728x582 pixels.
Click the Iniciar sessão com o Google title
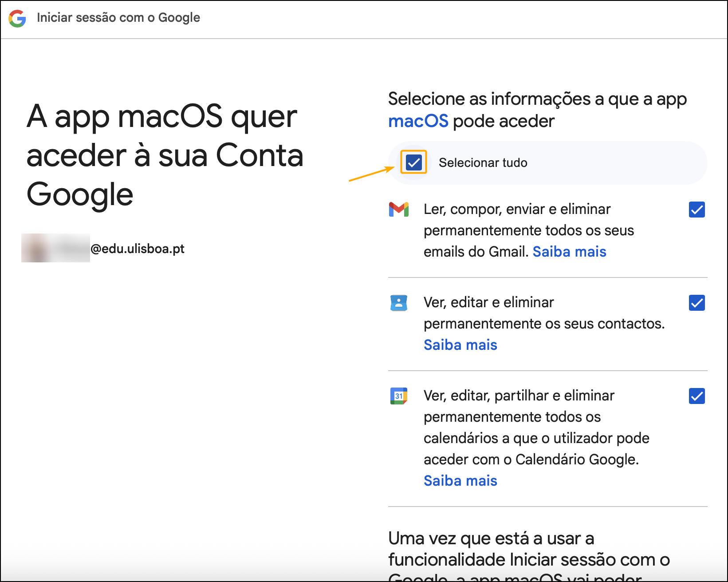(x=118, y=18)
